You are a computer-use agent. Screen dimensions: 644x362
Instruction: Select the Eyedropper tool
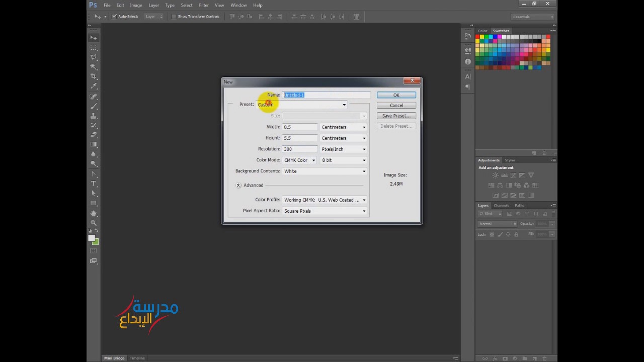[94, 86]
